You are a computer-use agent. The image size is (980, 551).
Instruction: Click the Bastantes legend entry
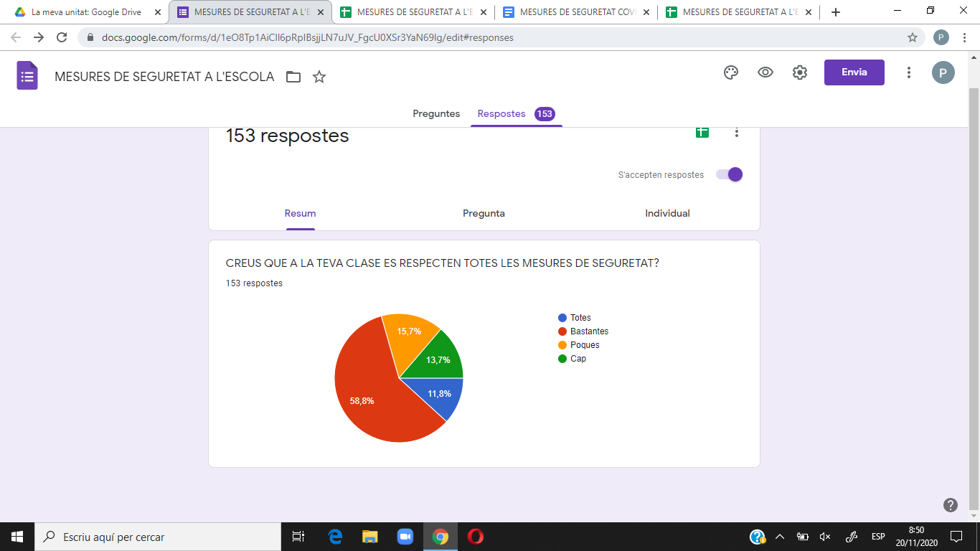(583, 331)
